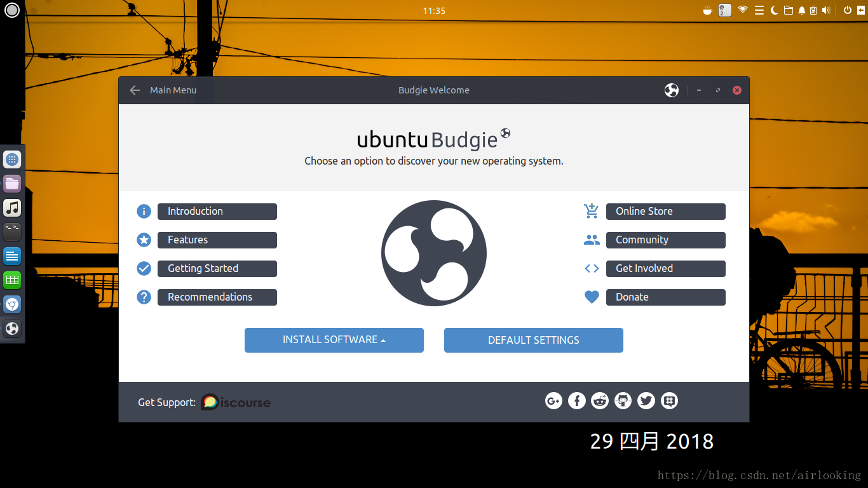Close the Budgie Welcome window
The image size is (868, 488).
(x=737, y=90)
